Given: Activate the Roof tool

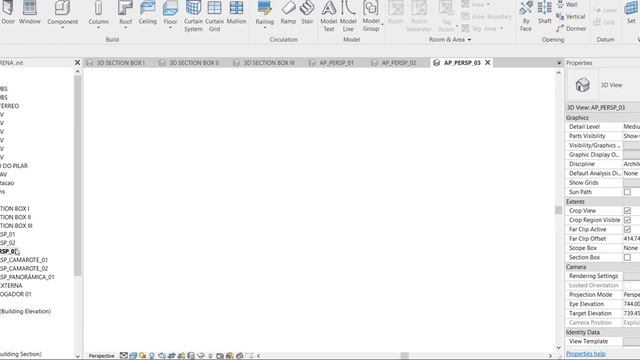Looking at the screenshot, I should [125, 13].
